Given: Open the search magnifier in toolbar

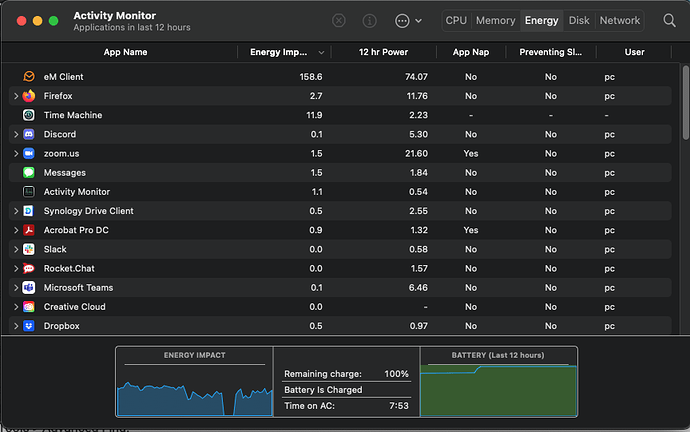Looking at the screenshot, I should pyautogui.click(x=669, y=21).
